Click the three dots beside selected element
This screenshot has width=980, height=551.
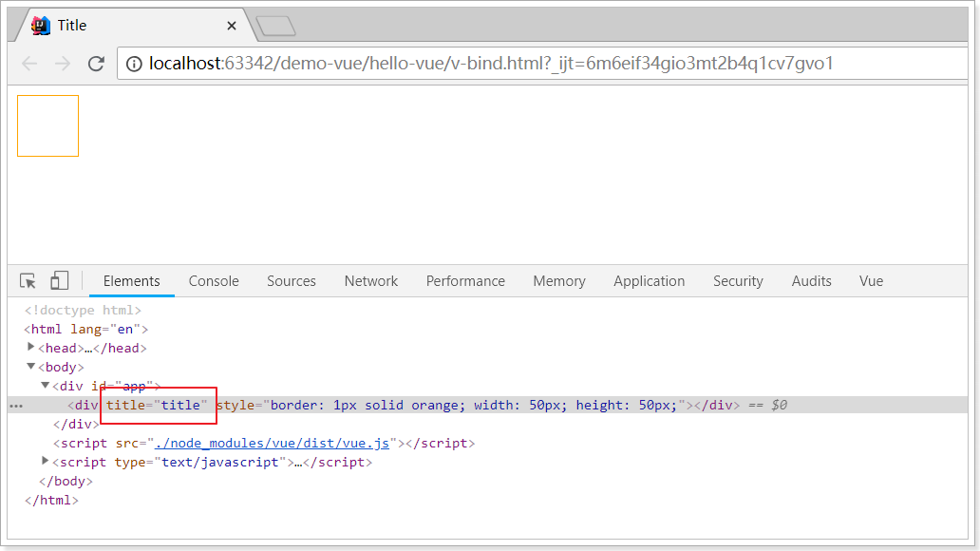pos(16,406)
